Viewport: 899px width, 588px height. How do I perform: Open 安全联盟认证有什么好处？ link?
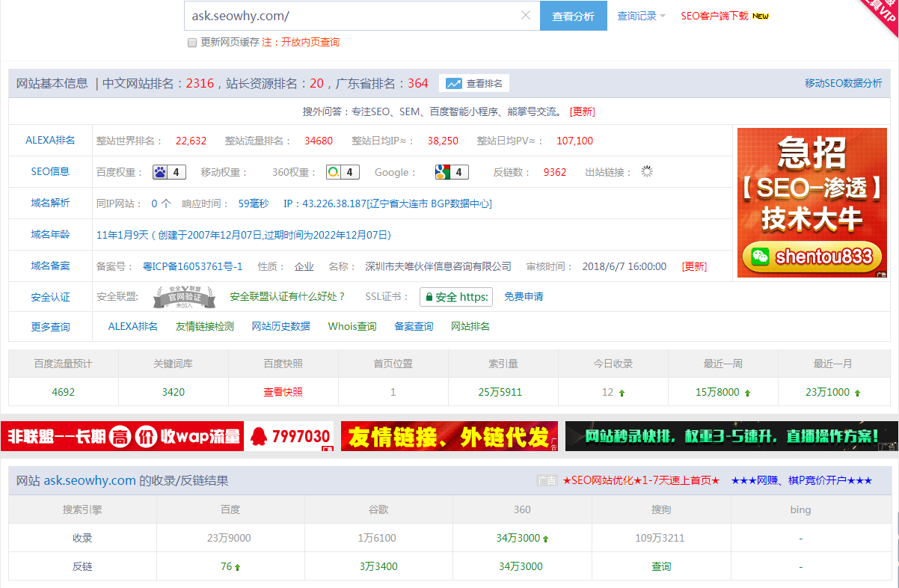[x=288, y=296]
